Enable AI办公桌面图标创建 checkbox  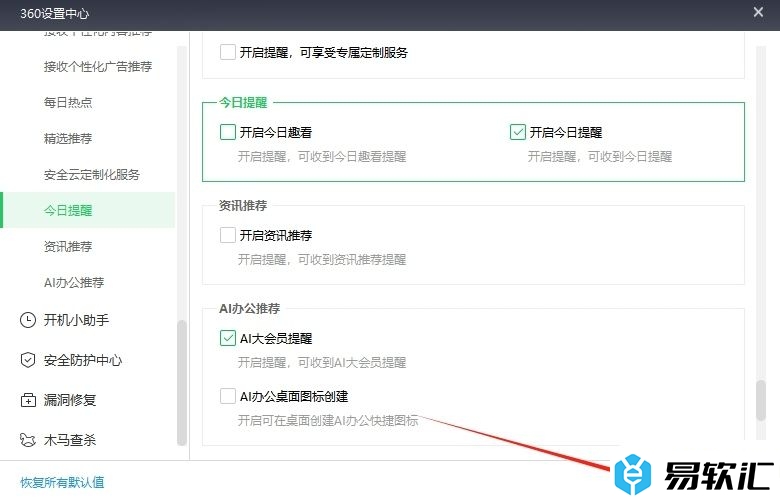pos(228,397)
